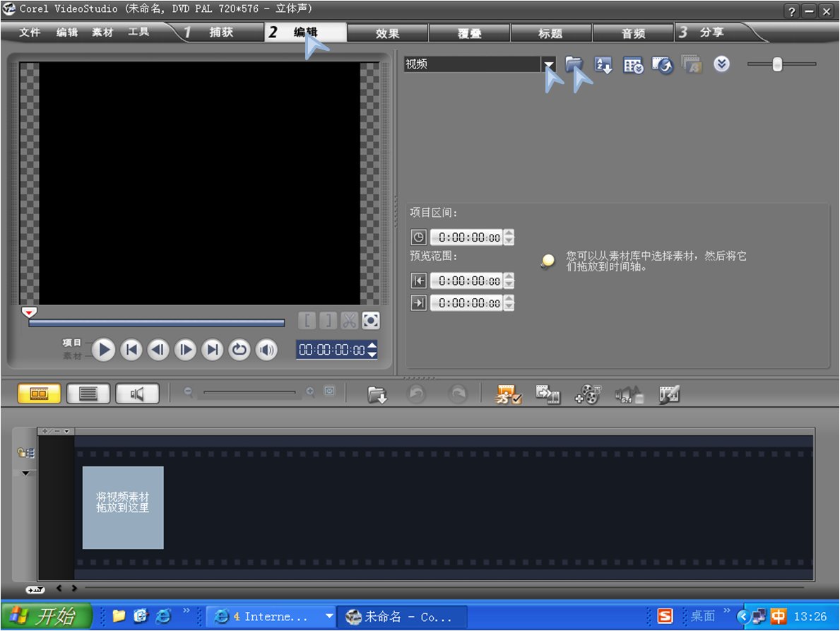
Task: Click the load video folder icon
Action: click(x=574, y=65)
